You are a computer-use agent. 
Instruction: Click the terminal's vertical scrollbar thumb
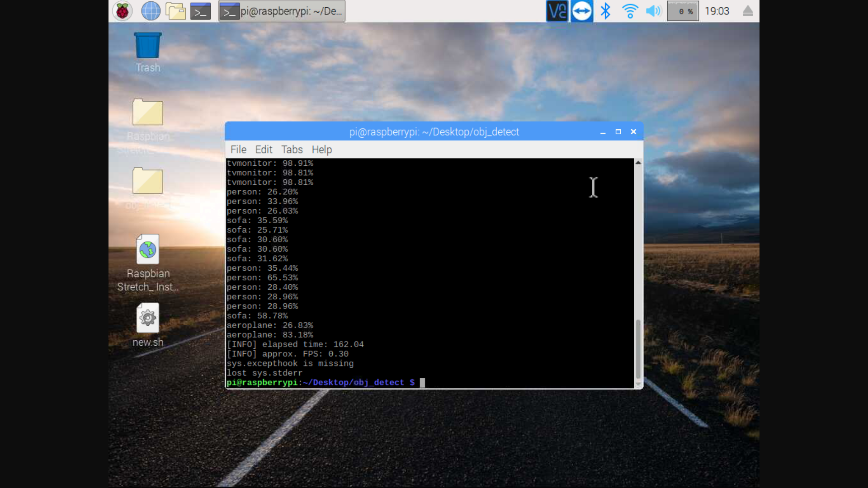pos(638,348)
